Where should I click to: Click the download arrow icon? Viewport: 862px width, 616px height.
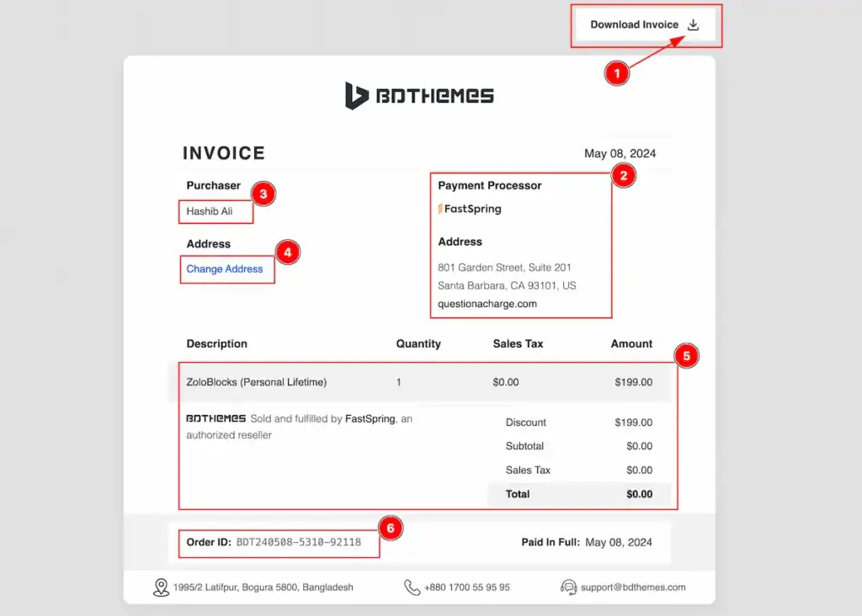point(694,24)
